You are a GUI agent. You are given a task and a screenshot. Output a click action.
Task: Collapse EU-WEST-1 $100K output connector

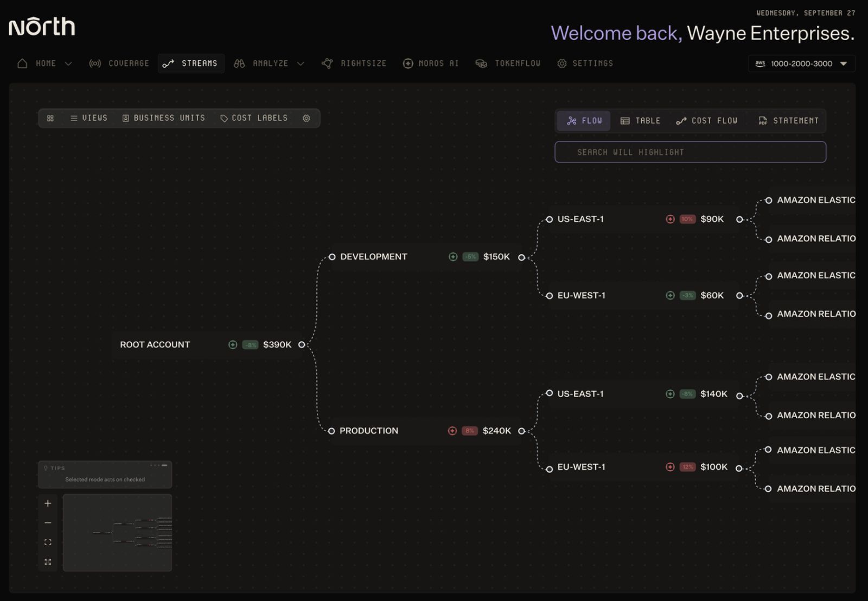(x=739, y=469)
